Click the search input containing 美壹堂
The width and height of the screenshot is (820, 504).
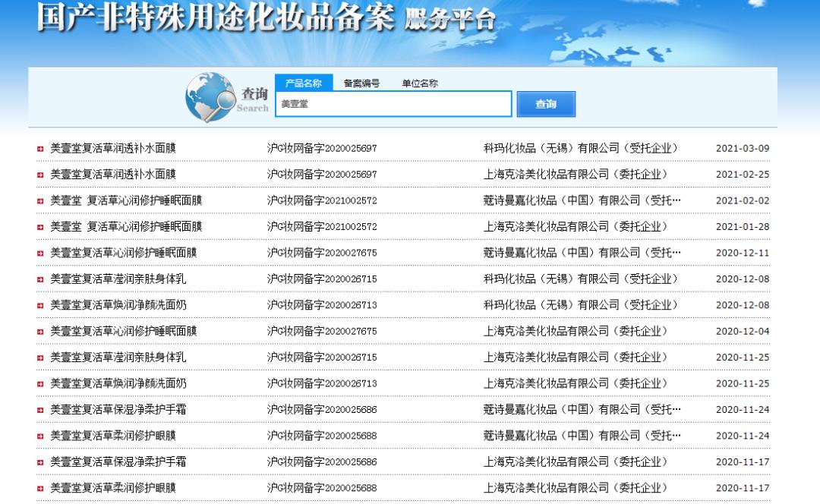393,104
